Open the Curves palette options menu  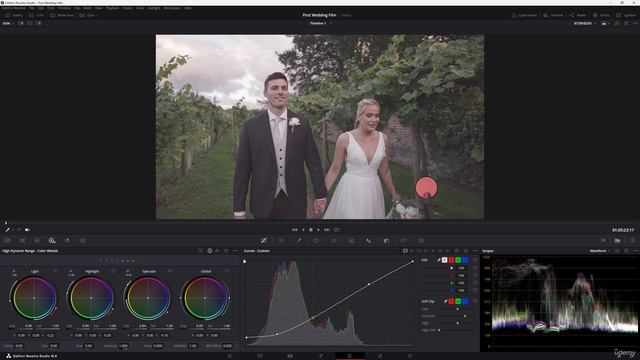[475, 251]
